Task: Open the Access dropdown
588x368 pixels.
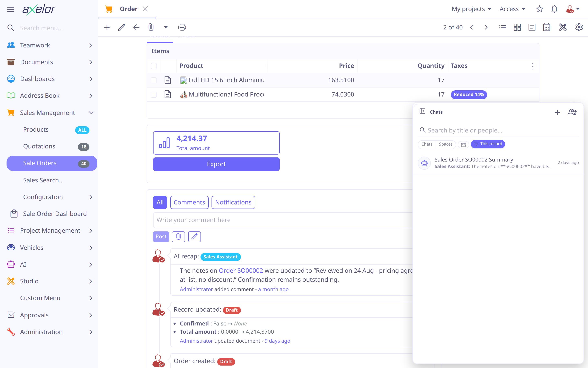Action: pyautogui.click(x=512, y=9)
